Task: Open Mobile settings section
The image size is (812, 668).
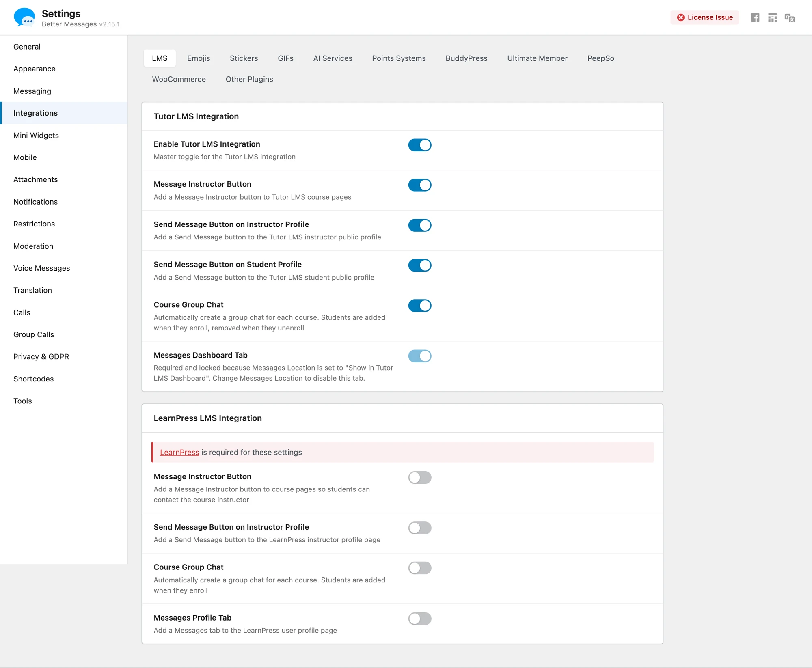Action: [x=64, y=157]
